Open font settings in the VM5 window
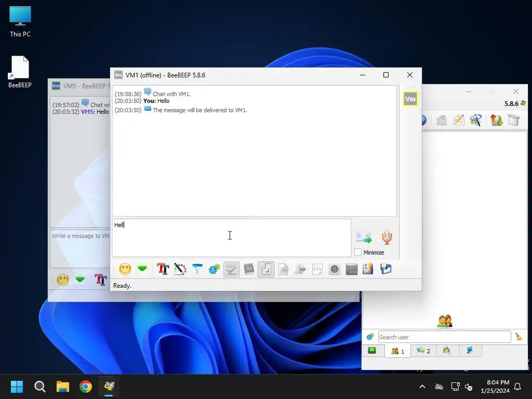This screenshot has width=532, height=399. 101,280
